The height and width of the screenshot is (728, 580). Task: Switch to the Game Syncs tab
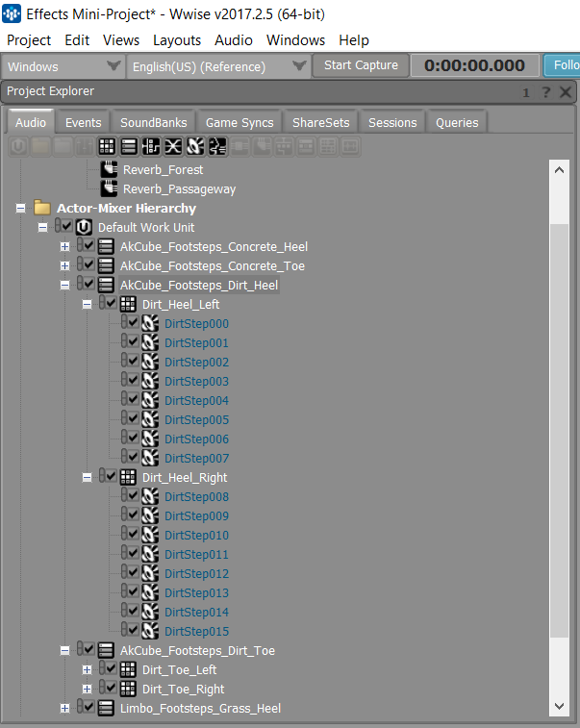(240, 122)
